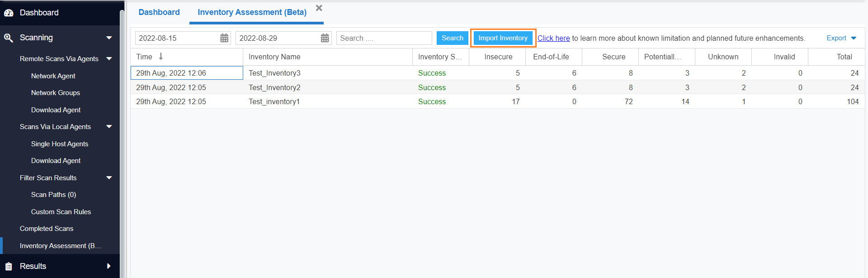Click the Import Inventory button
Image resolution: width=868 pixels, height=278 pixels.
pyautogui.click(x=503, y=38)
